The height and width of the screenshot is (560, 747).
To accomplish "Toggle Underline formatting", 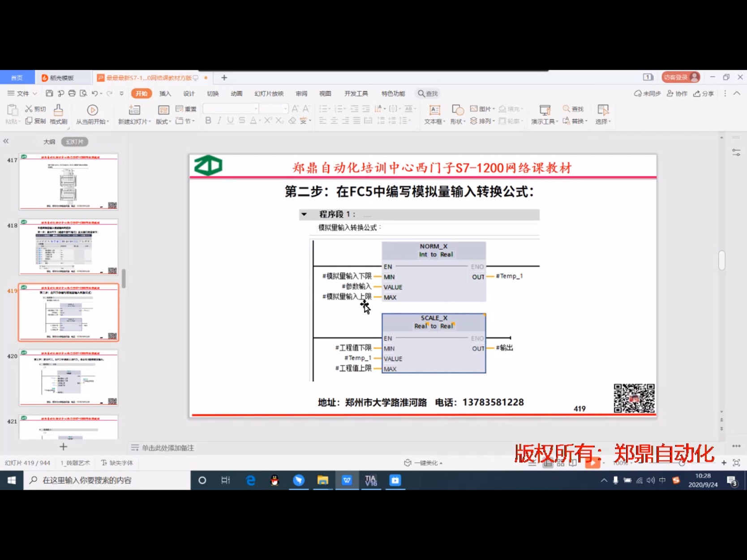I will (x=230, y=120).
